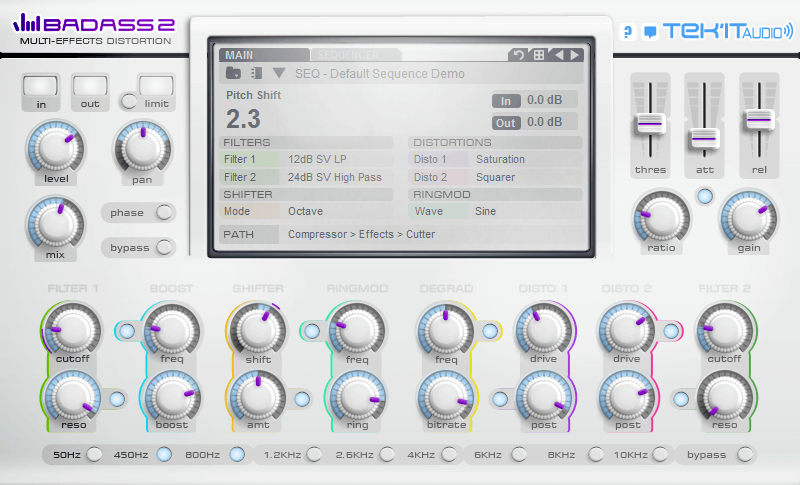The height and width of the screenshot is (485, 800).
Task: Click the level knob
Action: [56, 148]
